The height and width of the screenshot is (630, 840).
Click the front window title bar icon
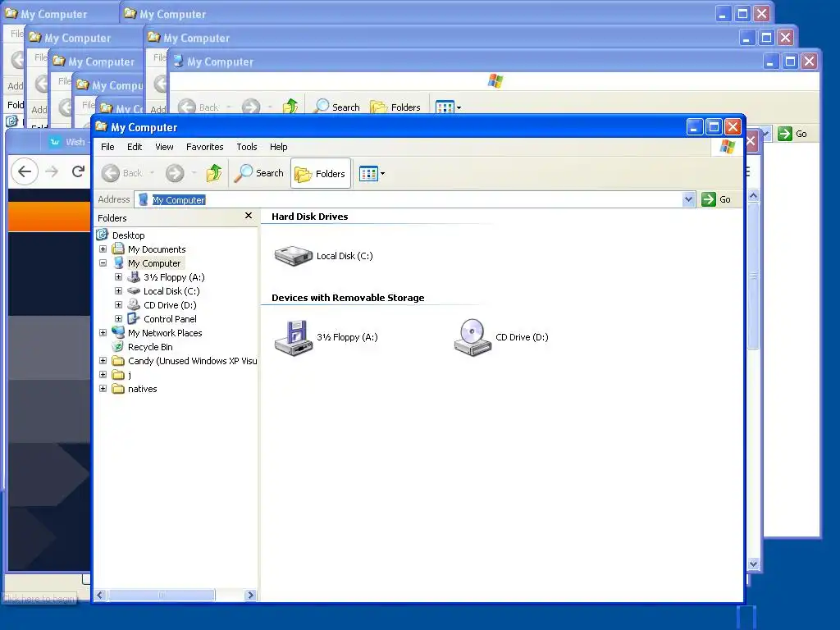tap(101, 126)
